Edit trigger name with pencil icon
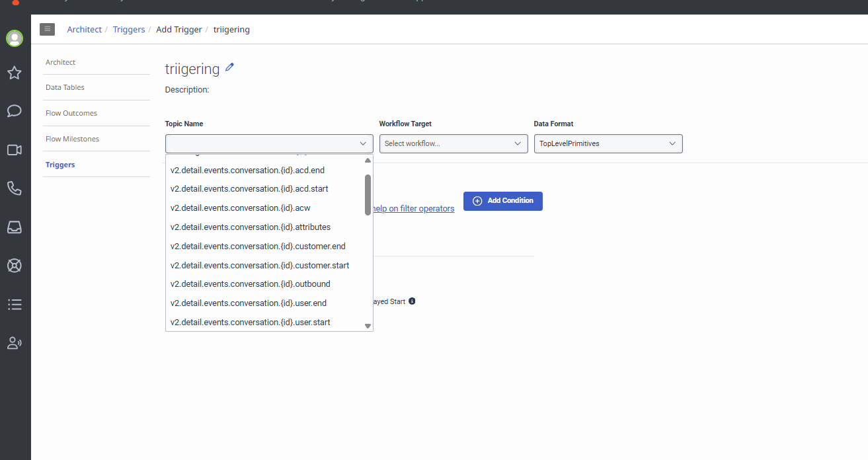This screenshot has height=460, width=868. (x=230, y=67)
